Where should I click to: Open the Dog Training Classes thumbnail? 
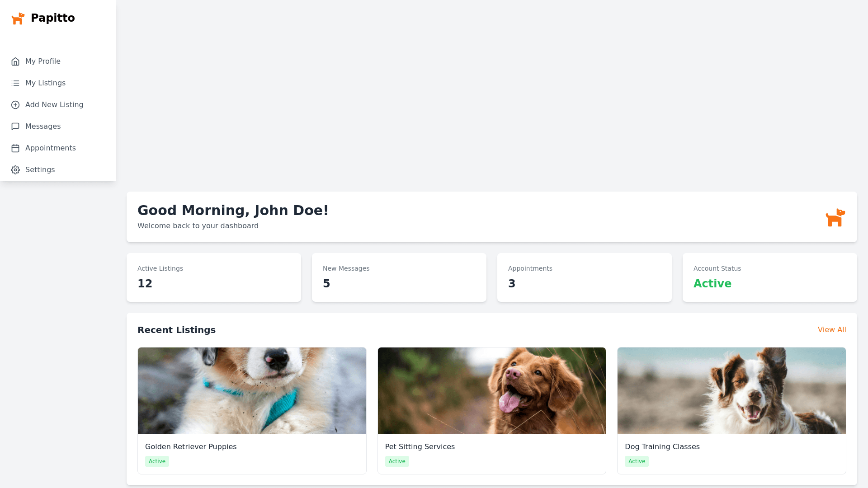(x=731, y=391)
